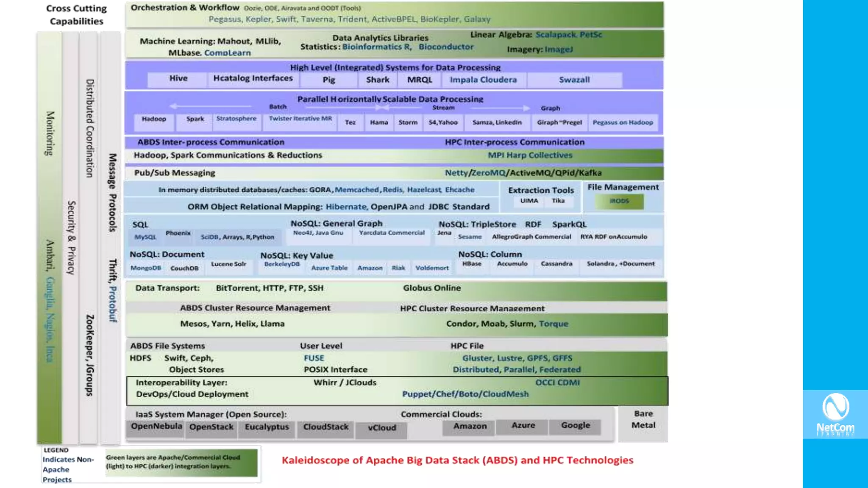Select the Pig system box

(328, 80)
